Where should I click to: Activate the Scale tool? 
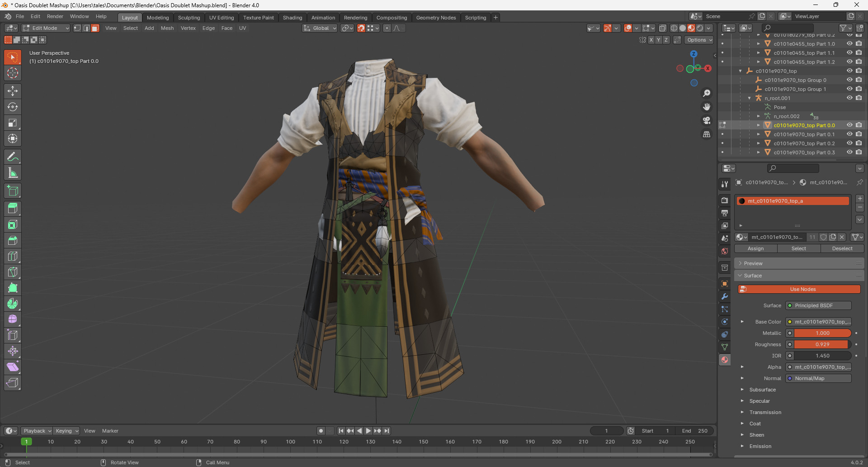(13, 123)
